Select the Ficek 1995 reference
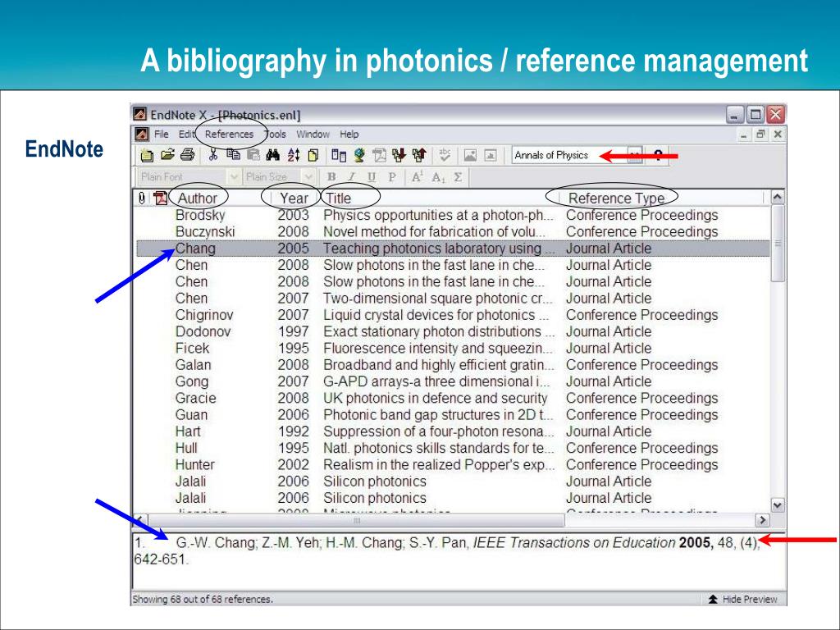 (453, 348)
